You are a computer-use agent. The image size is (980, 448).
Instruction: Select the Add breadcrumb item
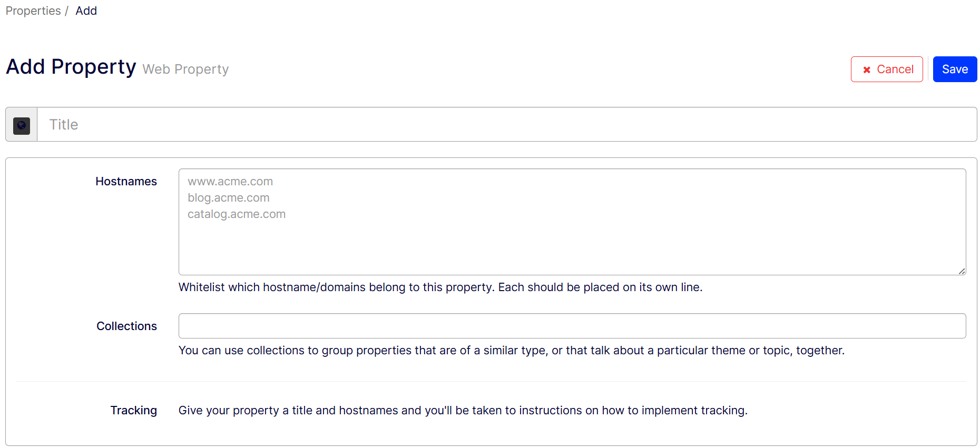(x=86, y=11)
